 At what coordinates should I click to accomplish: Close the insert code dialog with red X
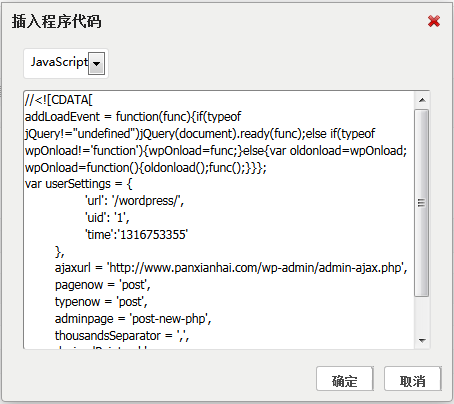tap(434, 21)
